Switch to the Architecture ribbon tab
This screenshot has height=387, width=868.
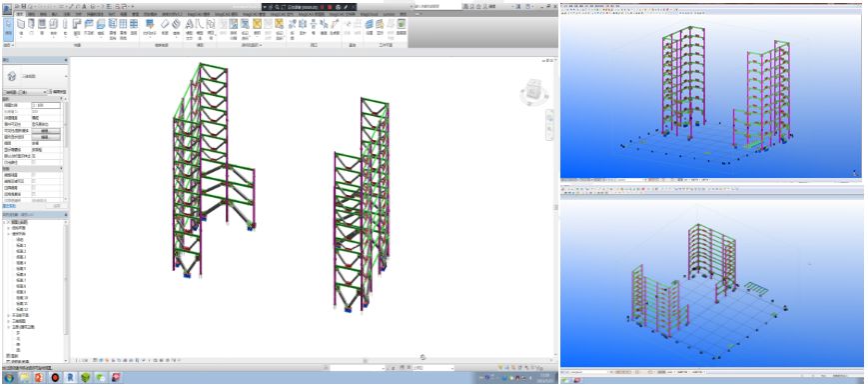20,13
